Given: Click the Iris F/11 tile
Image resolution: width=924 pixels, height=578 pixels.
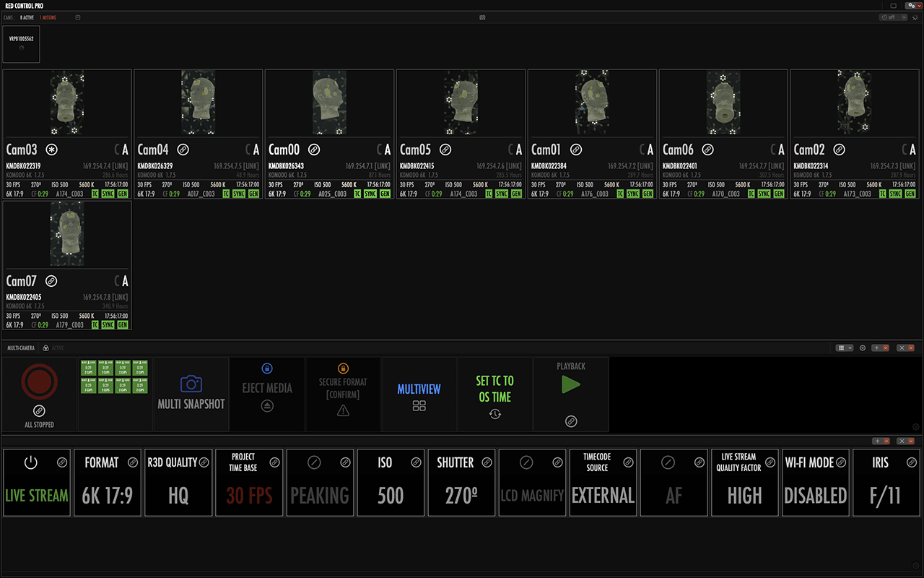Looking at the screenshot, I should pos(886,482).
